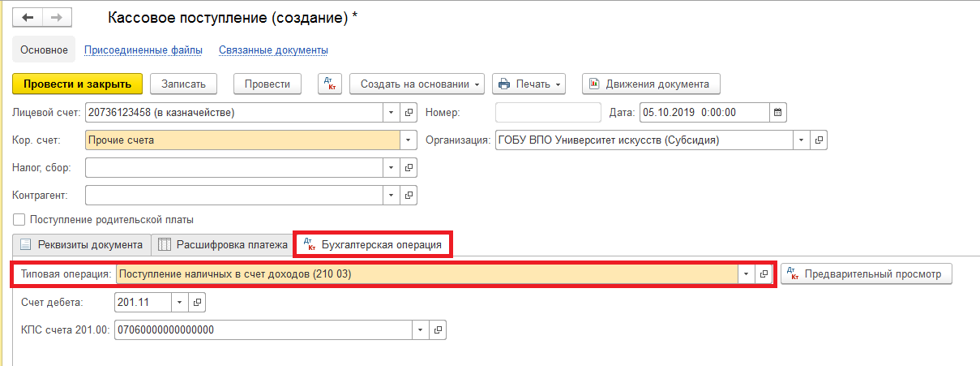
Task: Enable Поступление родительской платы checkbox
Action: tap(19, 219)
